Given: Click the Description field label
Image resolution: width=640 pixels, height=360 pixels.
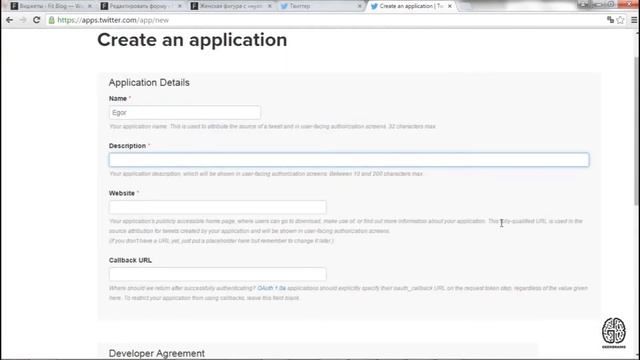Looking at the screenshot, I should 127,146.
